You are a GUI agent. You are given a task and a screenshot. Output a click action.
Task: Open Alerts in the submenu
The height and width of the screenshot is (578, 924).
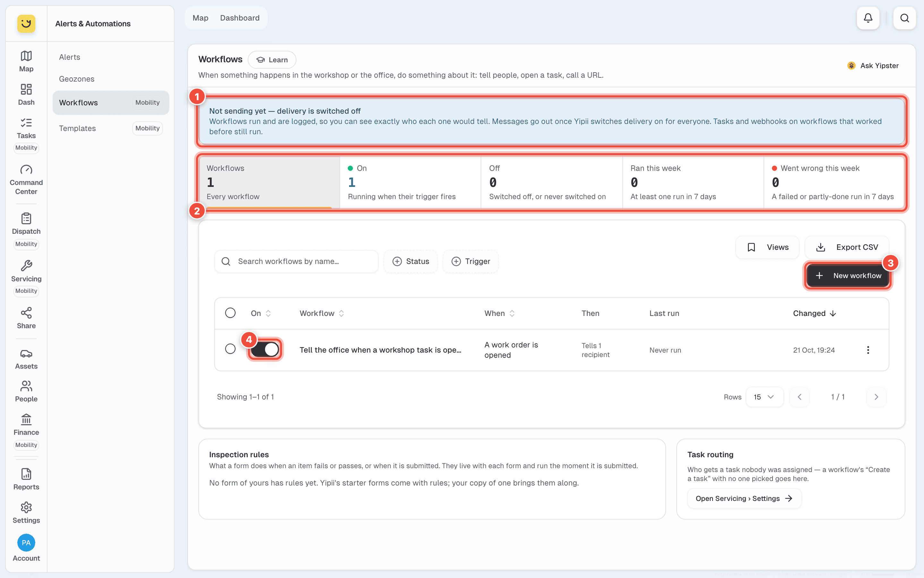pyautogui.click(x=111, y=57)
